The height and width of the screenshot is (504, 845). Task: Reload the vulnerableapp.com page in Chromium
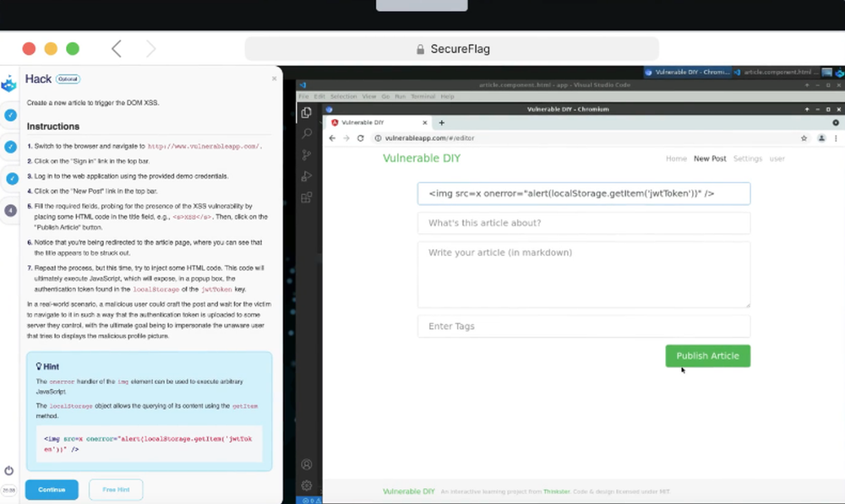pyautogui.click(x=361, y=138)
